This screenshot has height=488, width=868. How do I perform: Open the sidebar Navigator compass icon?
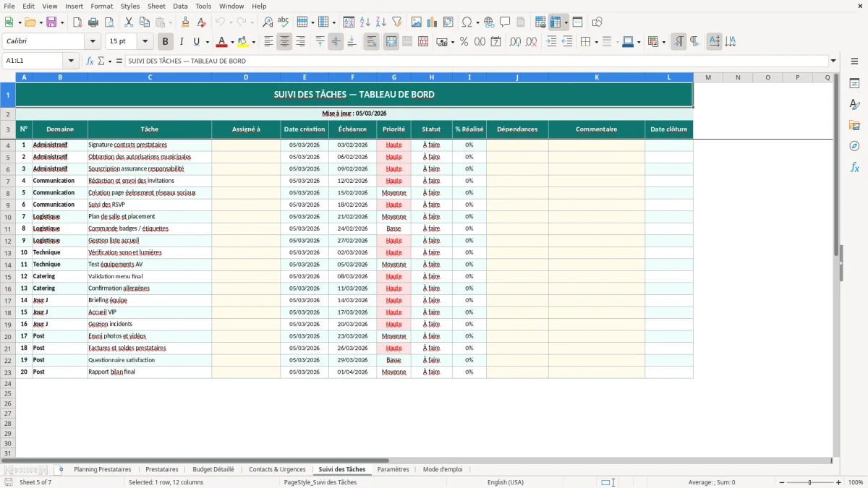coord(854,146)
